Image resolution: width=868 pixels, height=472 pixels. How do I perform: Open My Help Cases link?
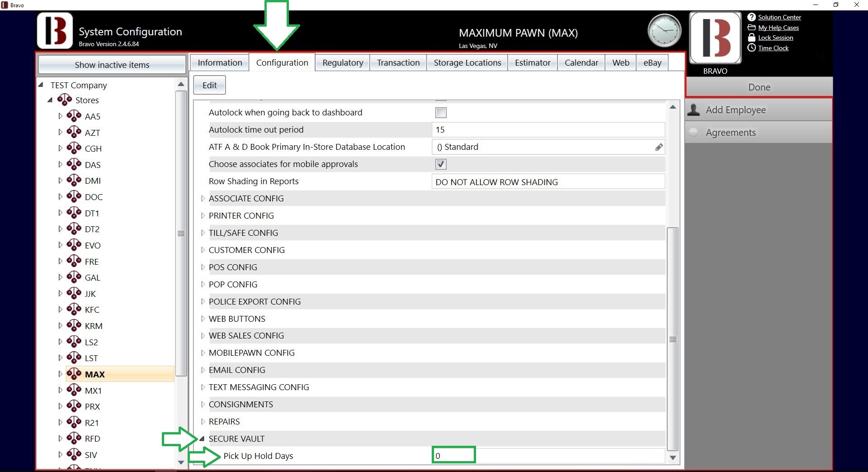pos(778,28)
